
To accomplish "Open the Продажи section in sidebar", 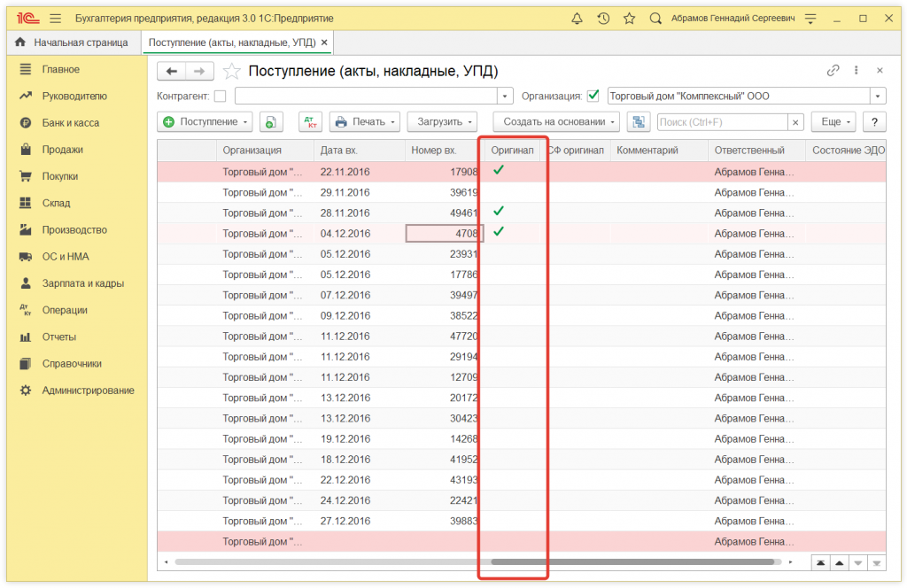I will (62, 150).
